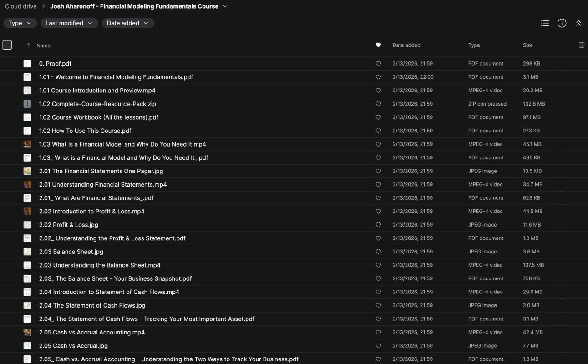Click the favorites heart column header icon
Screen dimensions: 588x364
378,45
